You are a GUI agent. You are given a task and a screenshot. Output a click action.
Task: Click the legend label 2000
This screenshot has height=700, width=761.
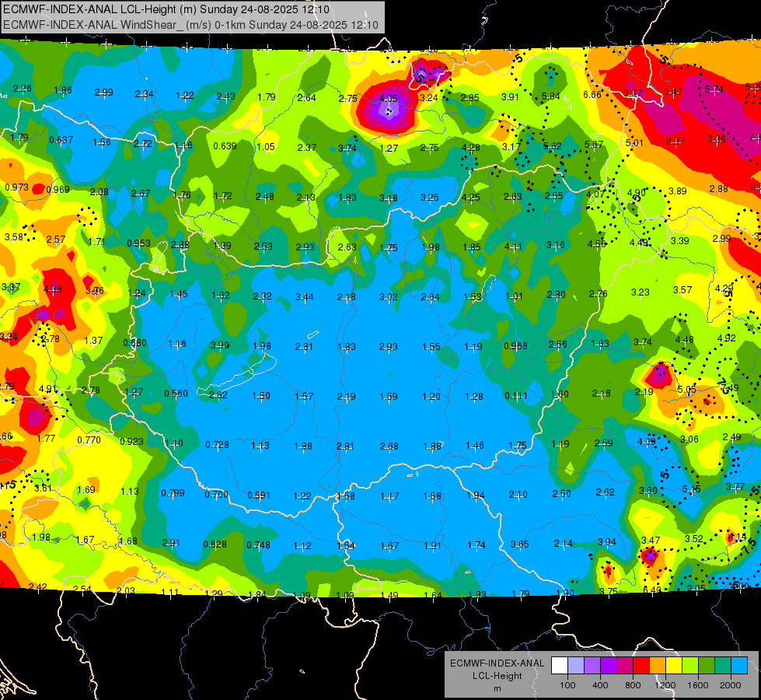click(731, 685)
